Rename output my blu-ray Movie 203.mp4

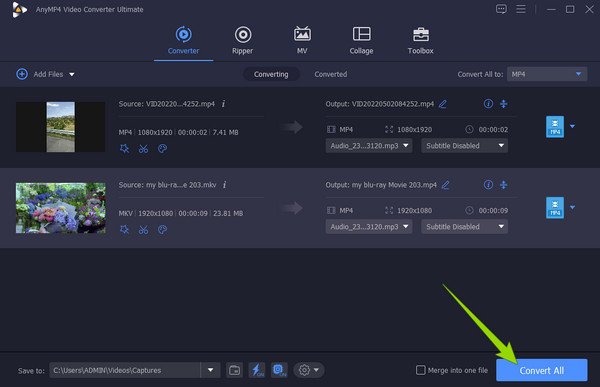click(445, 185)
